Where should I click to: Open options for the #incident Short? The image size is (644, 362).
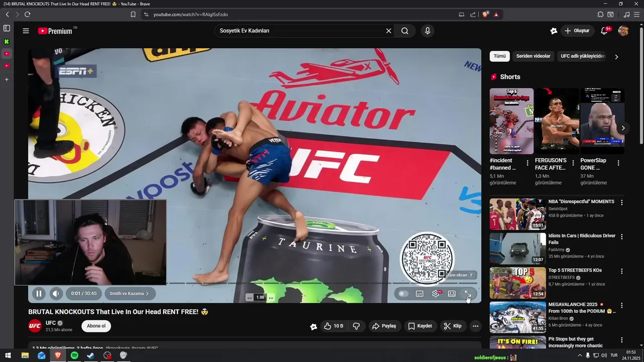(x=527, y=163)
